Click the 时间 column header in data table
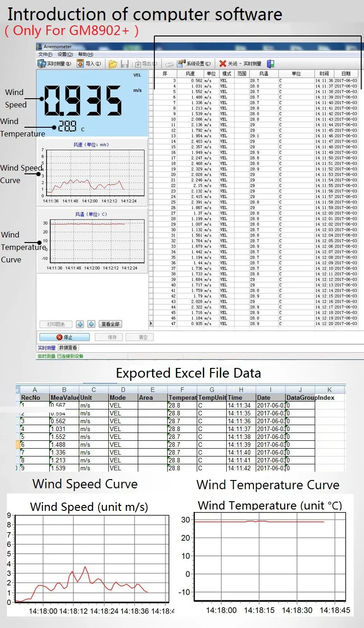This screenshot has width=364, height=628. [x=324, y=74]
